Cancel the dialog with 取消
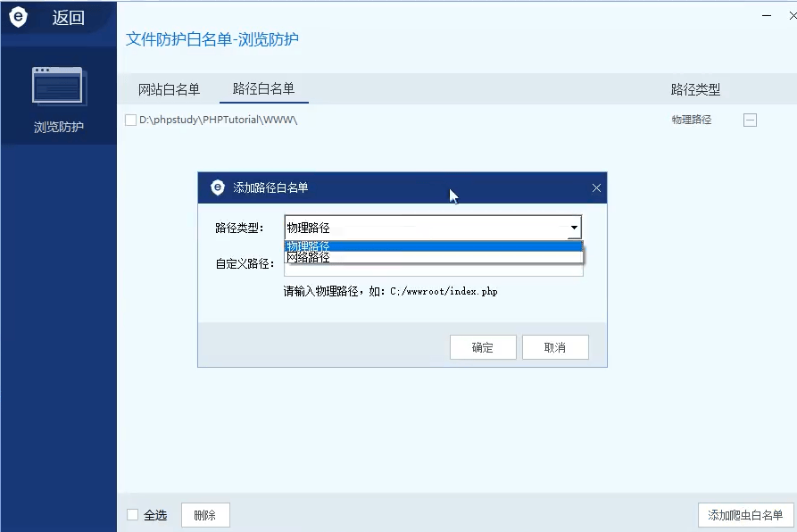Viewport: 797px width, 532px height. (x=555, y=347)
